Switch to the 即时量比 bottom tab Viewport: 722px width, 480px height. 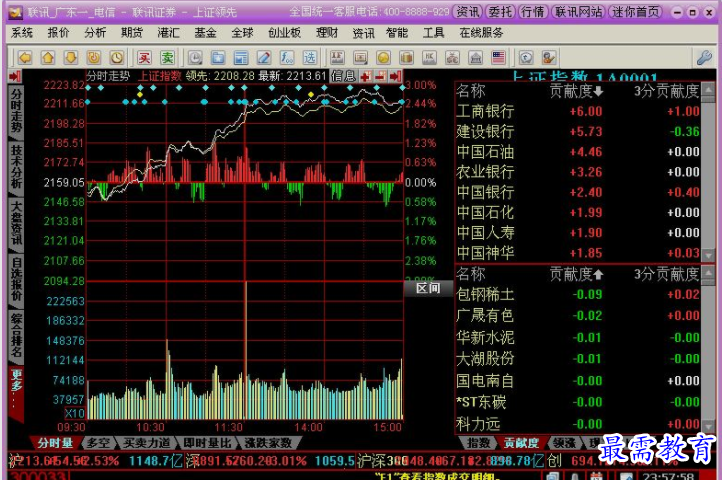(207, 443)
